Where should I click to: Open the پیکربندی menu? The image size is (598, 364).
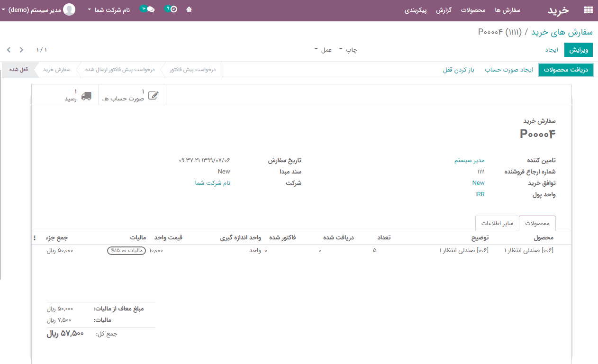[x=416, y=10]
